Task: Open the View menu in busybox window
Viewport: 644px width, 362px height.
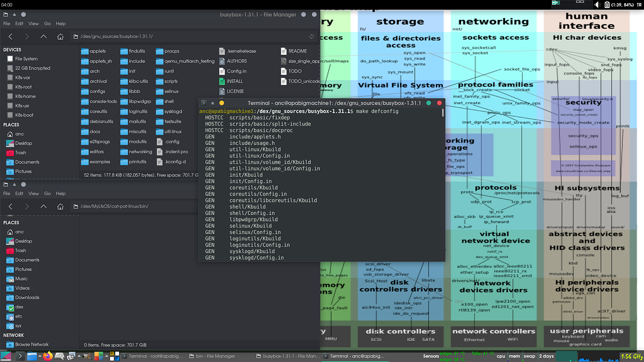Action: tap(33, 24)
